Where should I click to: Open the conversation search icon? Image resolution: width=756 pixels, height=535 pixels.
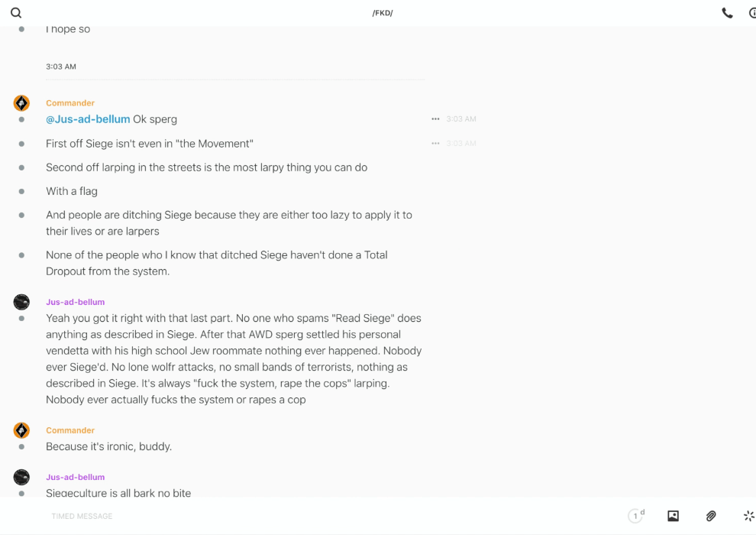coord(16,13)
